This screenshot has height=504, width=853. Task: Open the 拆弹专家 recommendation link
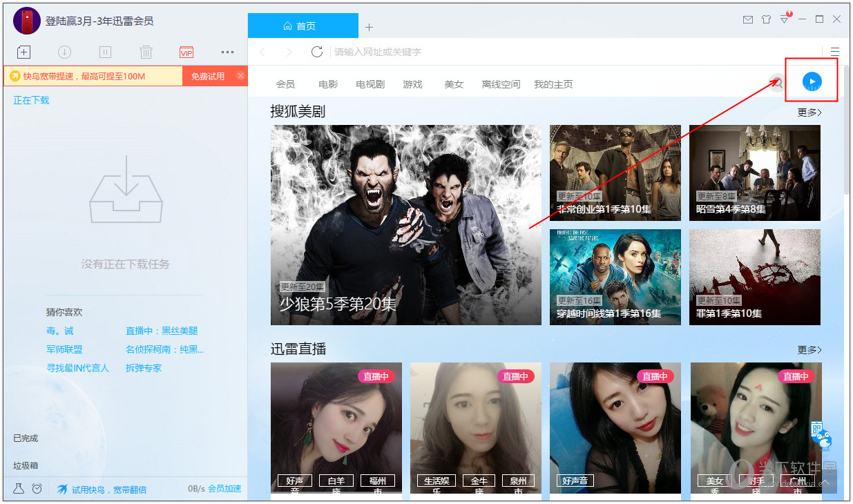coord(144,368)
